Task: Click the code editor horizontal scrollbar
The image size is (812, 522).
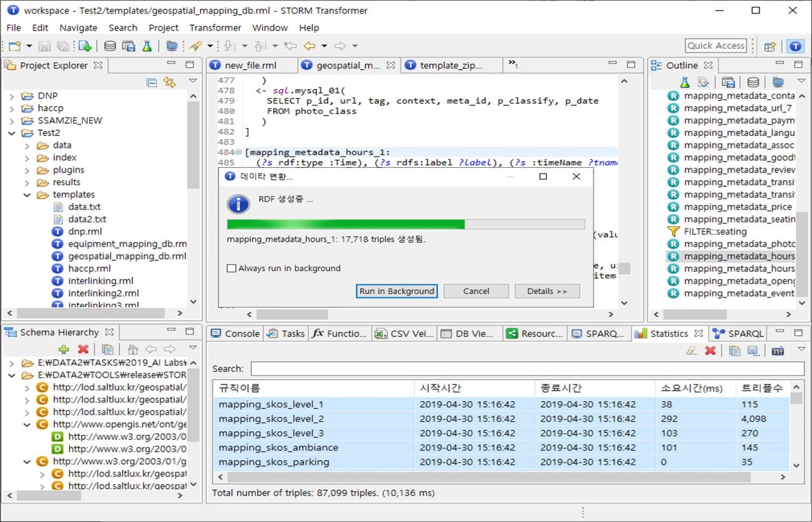Action: pos(292,314)
